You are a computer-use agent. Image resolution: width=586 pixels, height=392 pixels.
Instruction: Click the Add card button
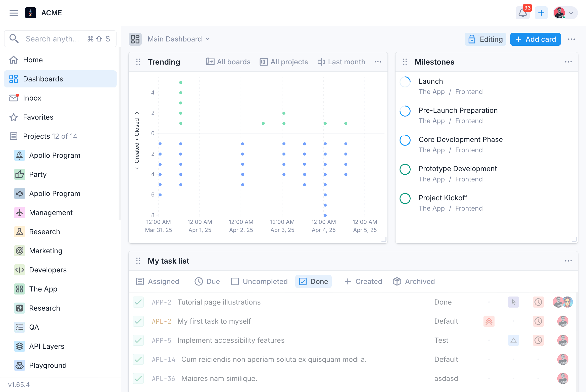[x=535, y=39]
